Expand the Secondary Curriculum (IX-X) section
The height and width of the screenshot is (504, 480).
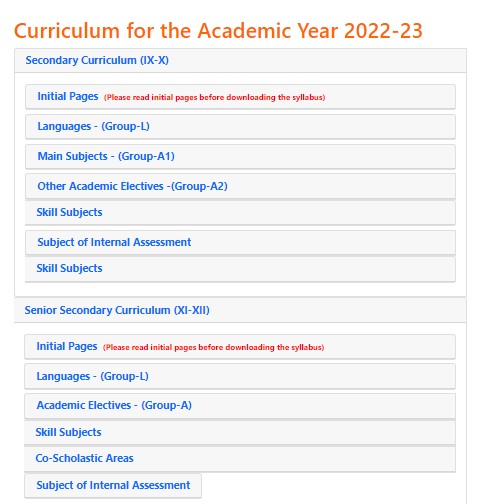pos(240,60)
